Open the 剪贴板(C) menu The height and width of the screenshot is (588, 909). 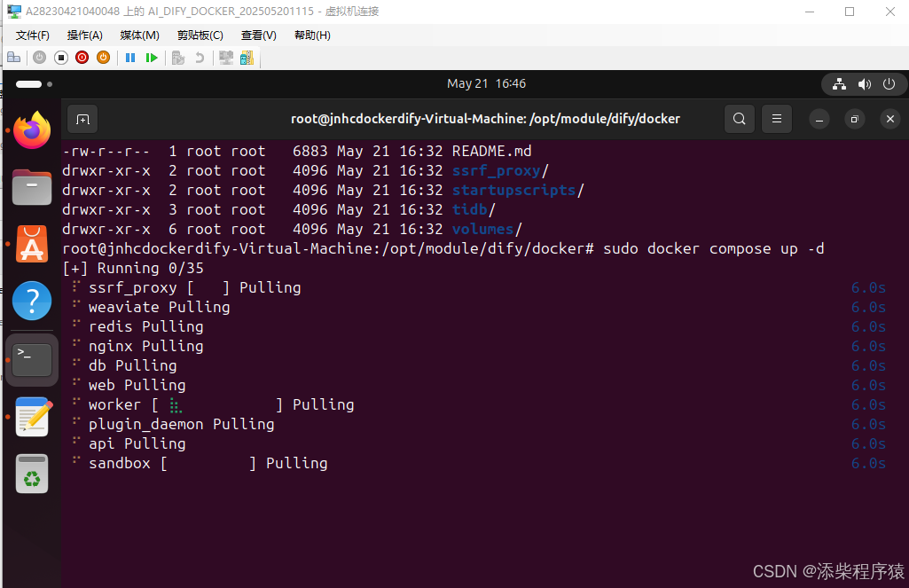[x=200, y=35]
